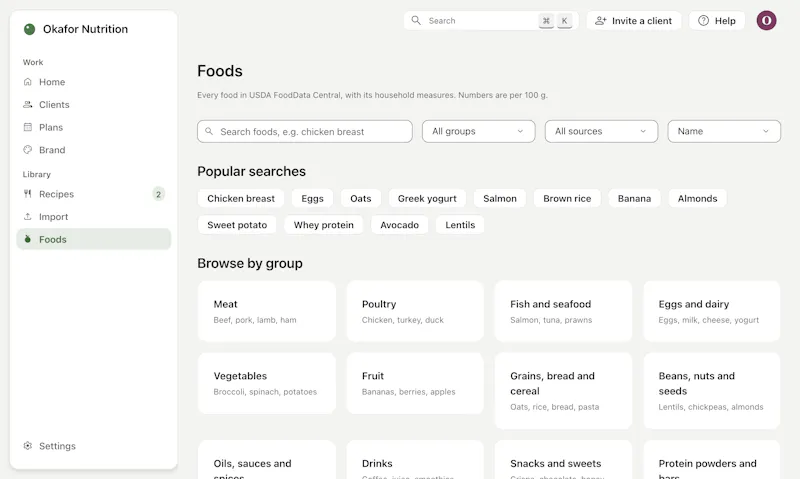This screenshot has height=479, width=800.
Task: Open the Name sort dropdown
Action: [724, 131]
